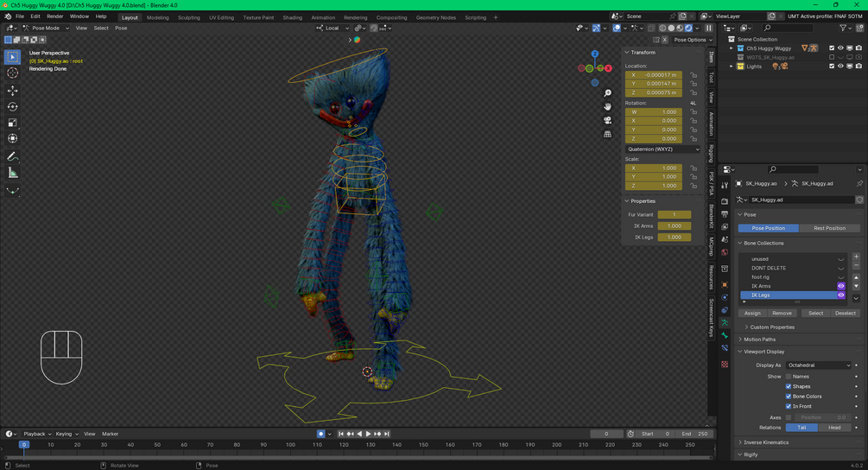Select the Measure tool

click(12, 174)
